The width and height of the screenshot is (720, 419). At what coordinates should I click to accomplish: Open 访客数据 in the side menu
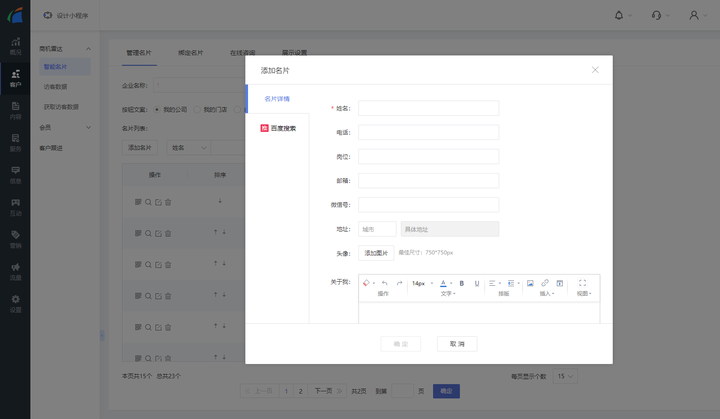(x=56, y=87)
